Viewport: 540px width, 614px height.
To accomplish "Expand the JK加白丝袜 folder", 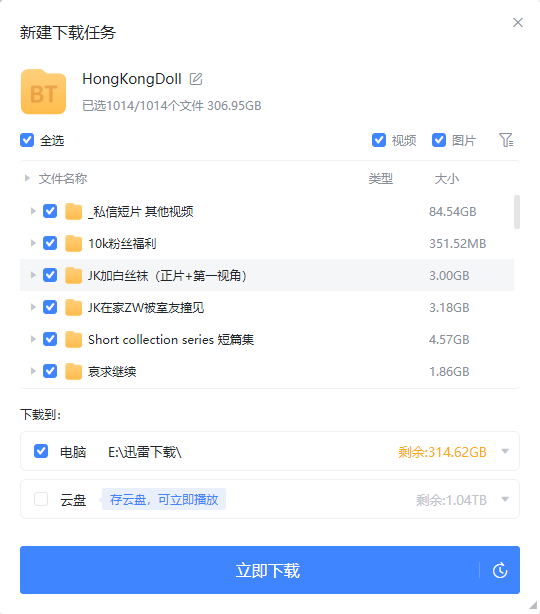I will (33, 275).
